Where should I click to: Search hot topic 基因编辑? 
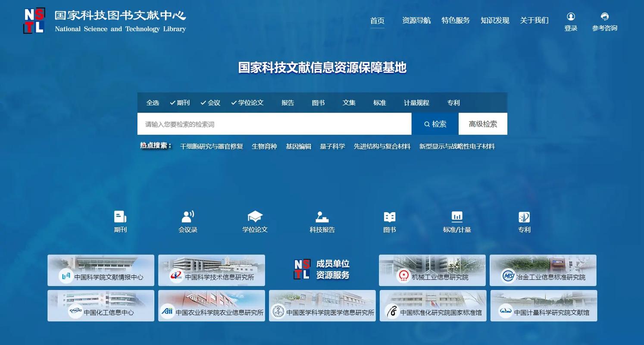[298, 146]
